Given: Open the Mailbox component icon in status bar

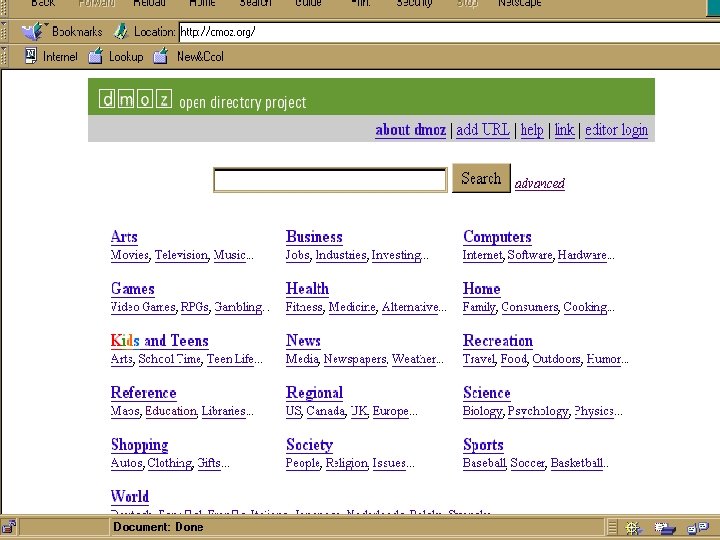Looking at the screenshot, I should (x=665, y=528).
